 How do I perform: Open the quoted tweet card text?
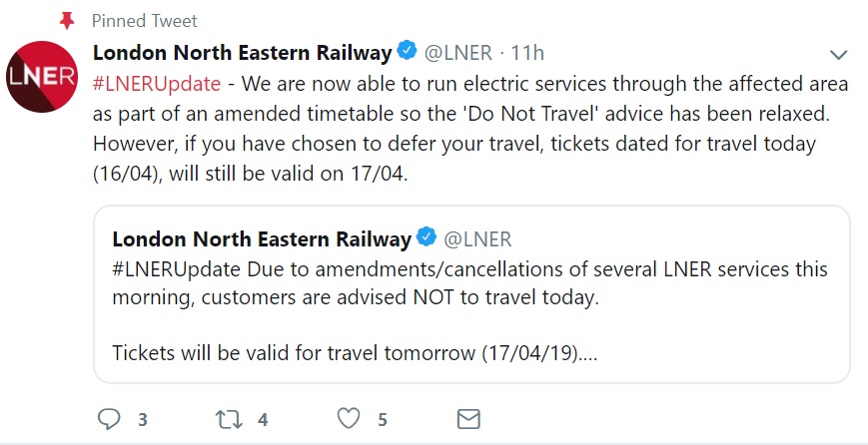point(470,311)
